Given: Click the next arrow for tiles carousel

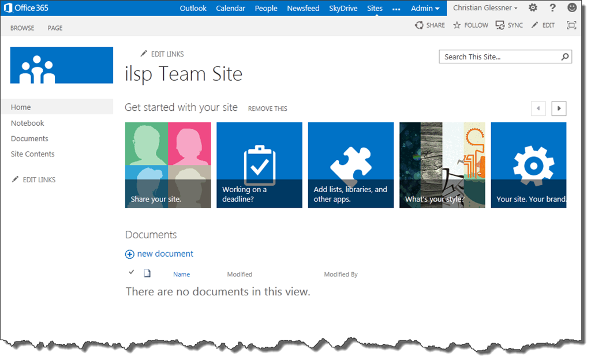Looking at the screenshot, I should 559,108.
